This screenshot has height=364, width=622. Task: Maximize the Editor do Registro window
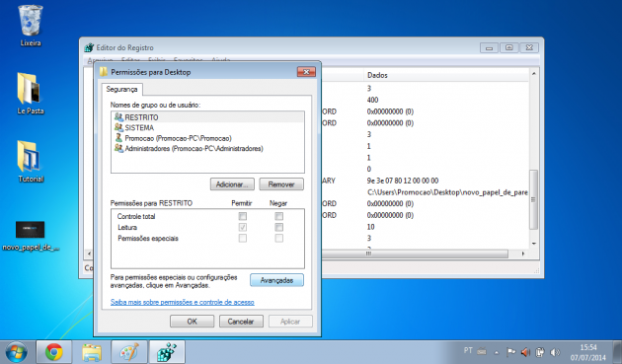[509, 47]
